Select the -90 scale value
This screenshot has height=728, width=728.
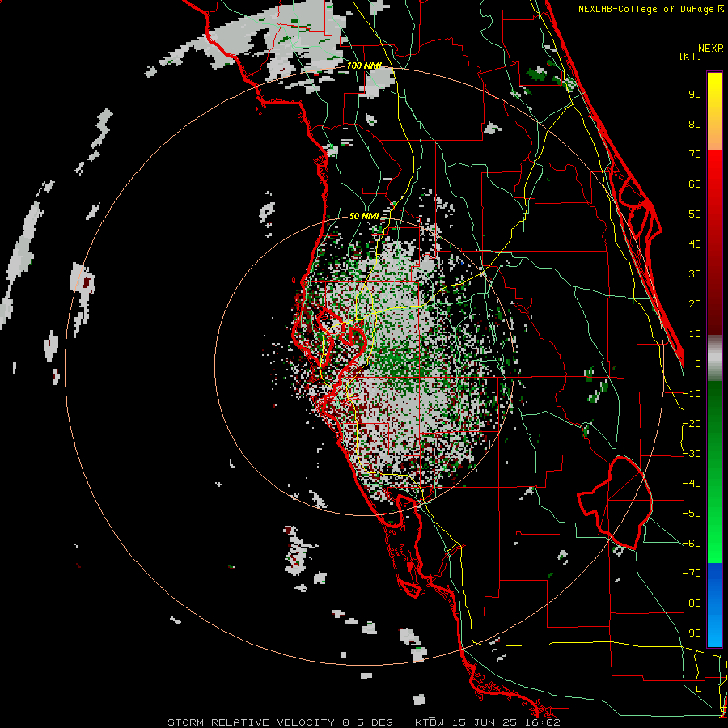pos(692,633)
